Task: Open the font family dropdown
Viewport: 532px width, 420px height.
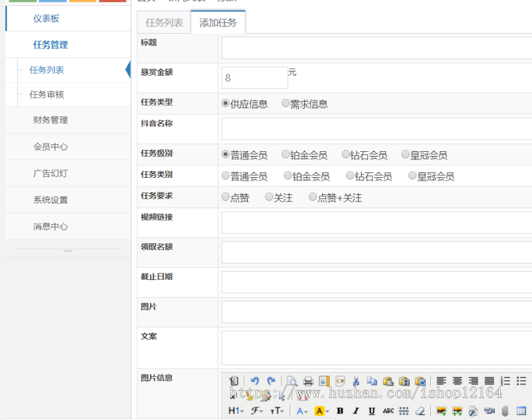Action: 257,411
